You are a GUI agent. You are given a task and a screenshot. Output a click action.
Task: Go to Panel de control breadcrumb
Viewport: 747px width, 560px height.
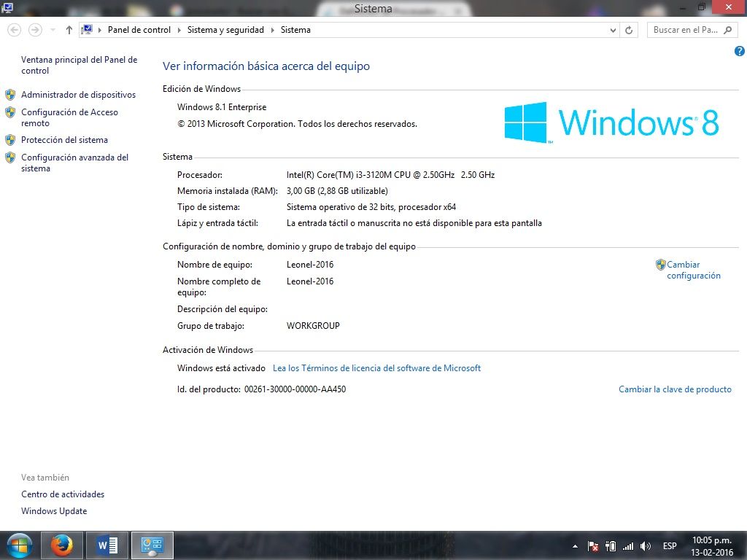coord(139,30)
